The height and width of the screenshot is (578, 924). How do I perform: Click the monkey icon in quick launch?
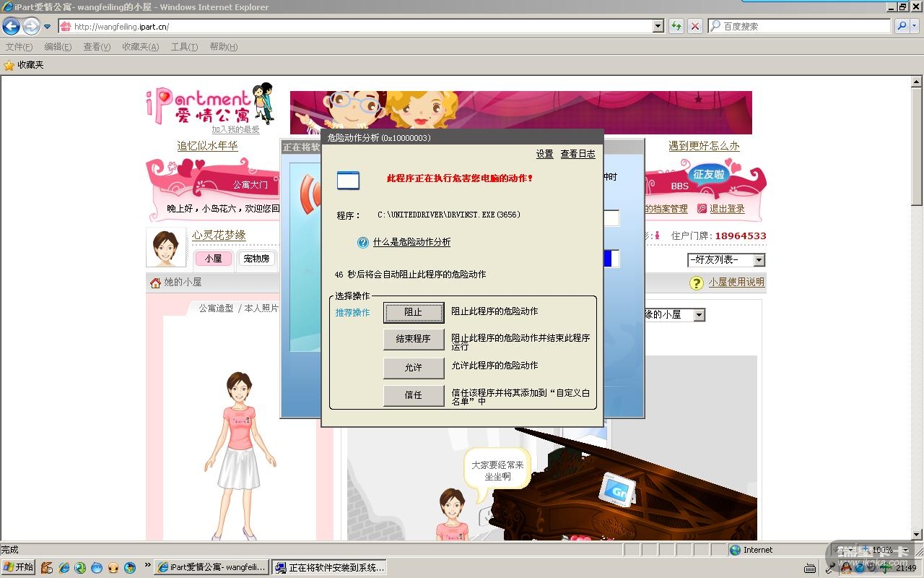click(x=47, y=568)
